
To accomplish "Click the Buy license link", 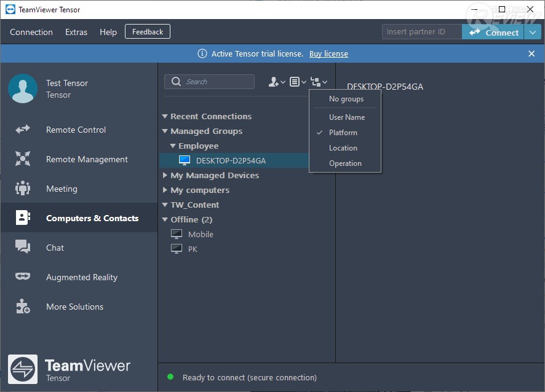I will coord(328,53).
